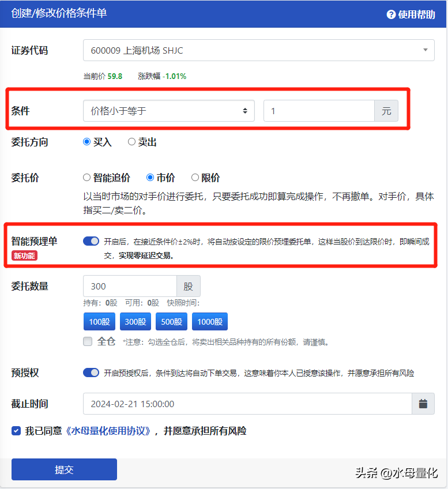Toggle the 预授权 switch

click(91, 373)
